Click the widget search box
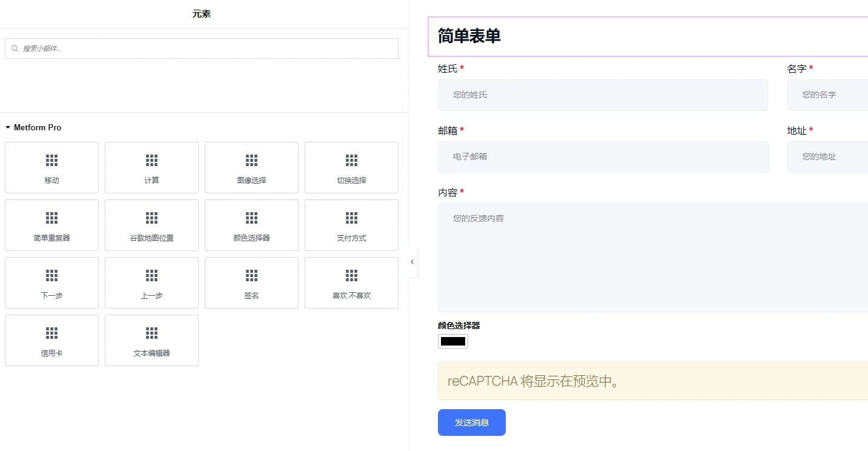This screenshot has height=451, width=868. pos(201,48)
